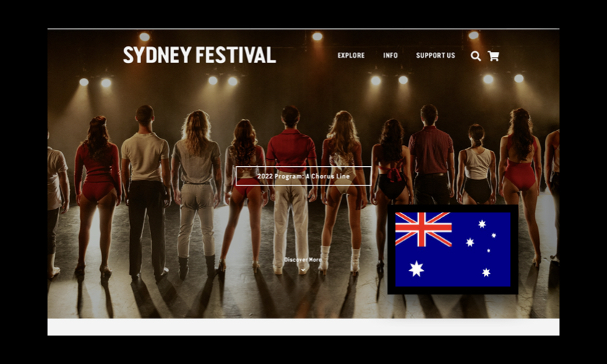This screenshot has width=607, height=364.
Task: Open the Info menu
Action: pos(390,56)
